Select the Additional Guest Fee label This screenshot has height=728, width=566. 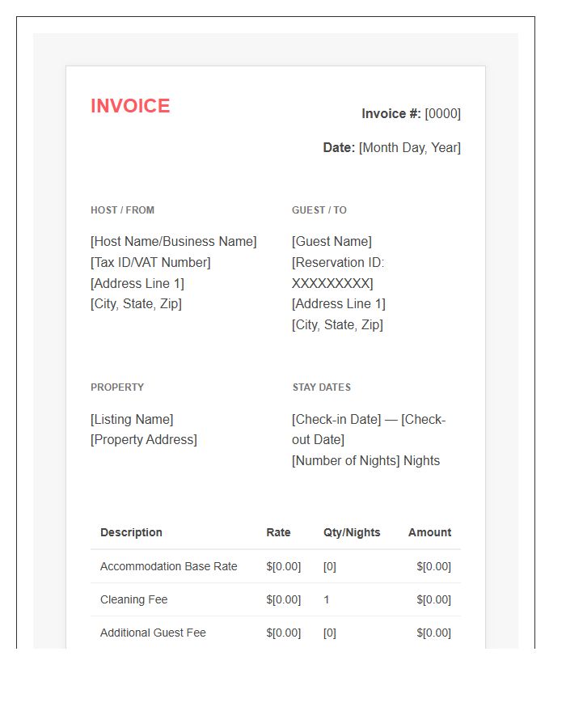(153, 633)
